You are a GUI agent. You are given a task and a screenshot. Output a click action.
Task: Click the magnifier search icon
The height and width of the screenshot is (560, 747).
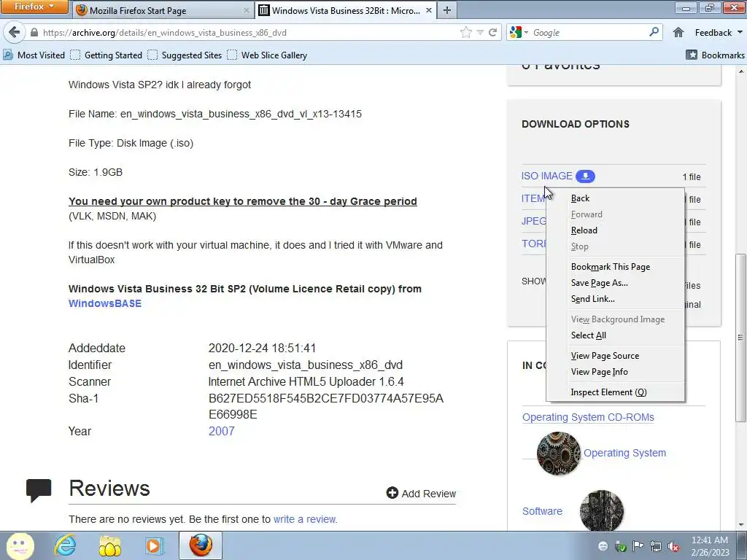[654, 32]
